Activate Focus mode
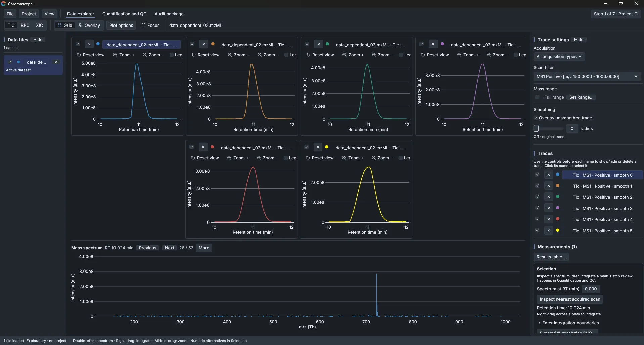644x345 pixels. pyautogui.click(x=150, y=25)
